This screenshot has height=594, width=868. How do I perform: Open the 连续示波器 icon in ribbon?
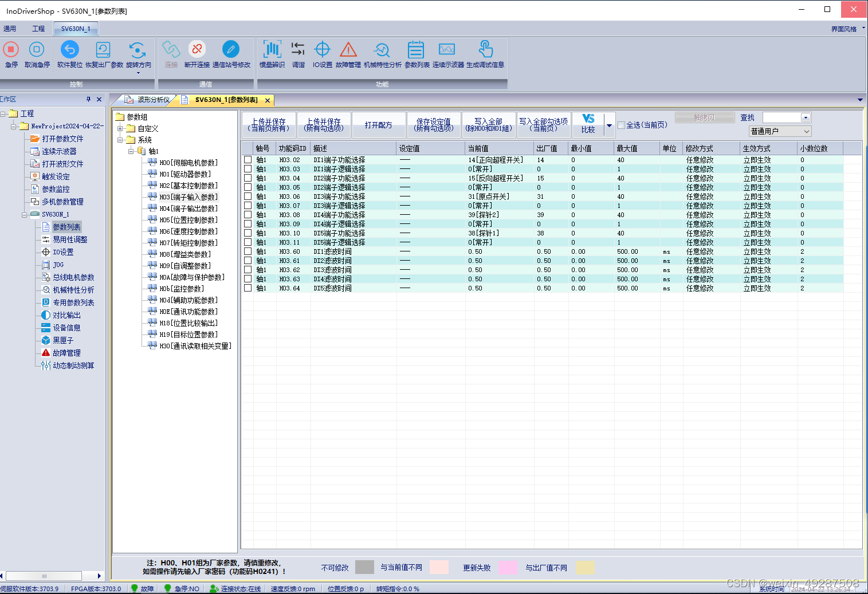point(447,49)
